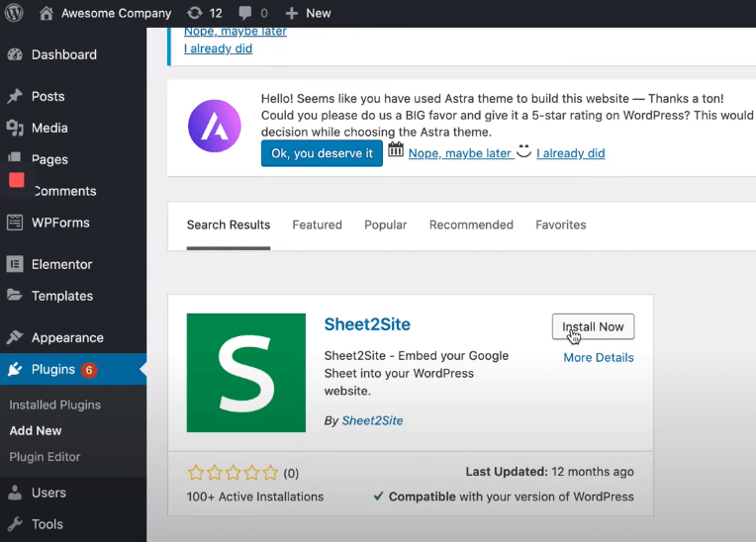Screen dimensions: 756x542
Task: Click the Plugins plug icon
Action: 15,369
